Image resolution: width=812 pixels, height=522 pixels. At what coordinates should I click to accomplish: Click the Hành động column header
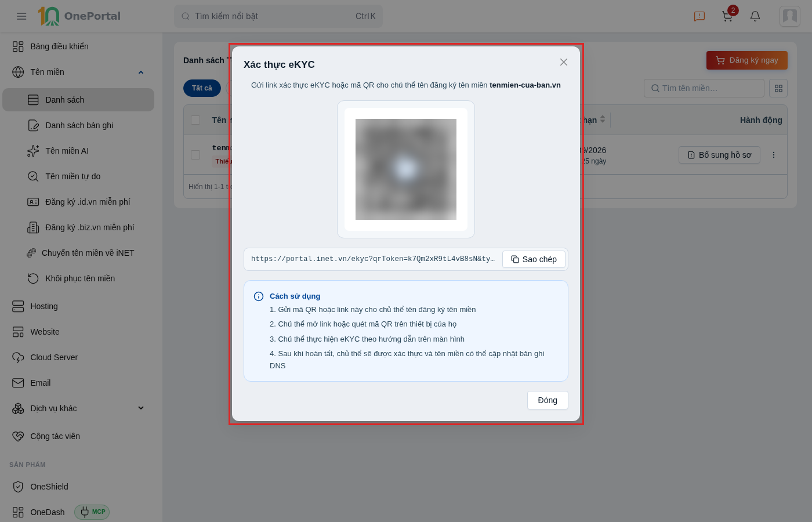[x=761, y=120]
